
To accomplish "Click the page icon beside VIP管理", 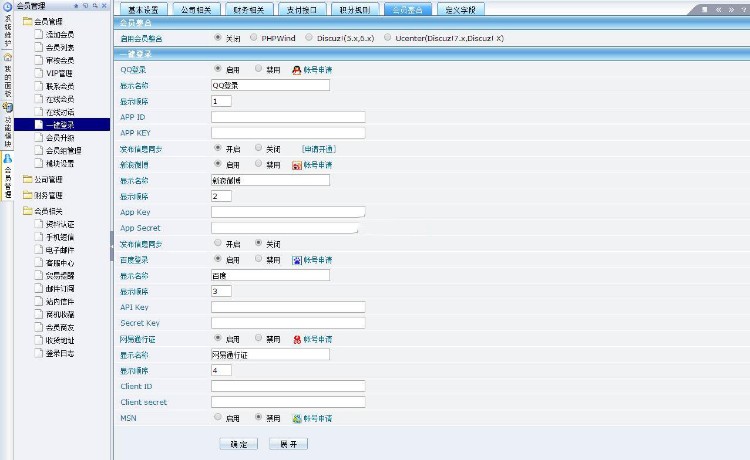I will click(x=39, y=73).
